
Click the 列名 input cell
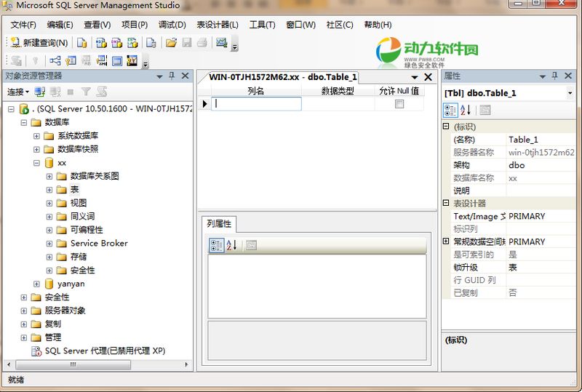coord(256,104)
